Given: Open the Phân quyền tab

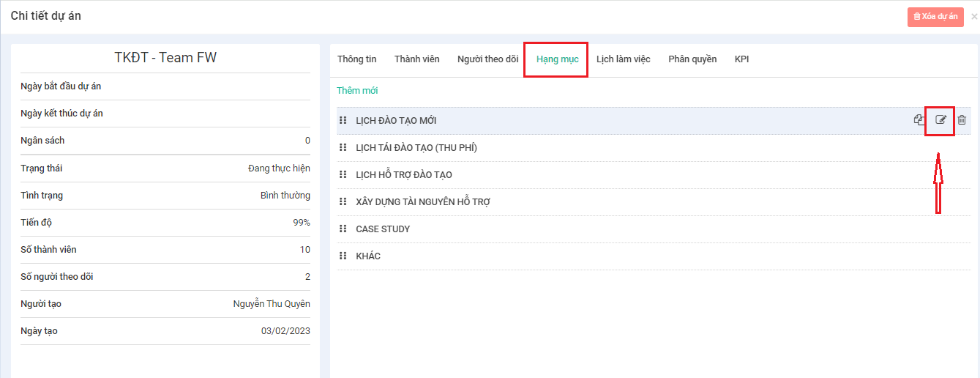Looking at the screenshot, I should pos(692,59).
